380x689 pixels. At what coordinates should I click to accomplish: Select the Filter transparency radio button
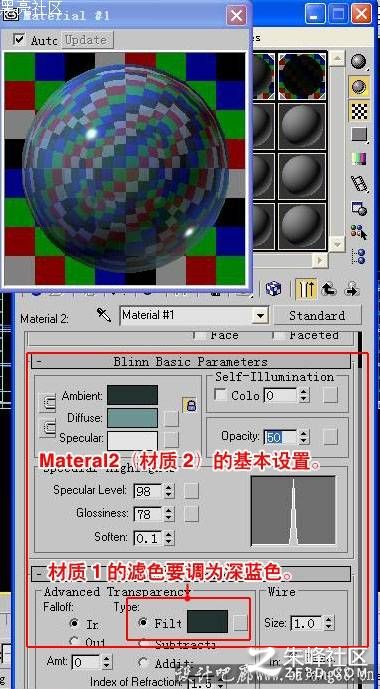[x=143, y=622]
